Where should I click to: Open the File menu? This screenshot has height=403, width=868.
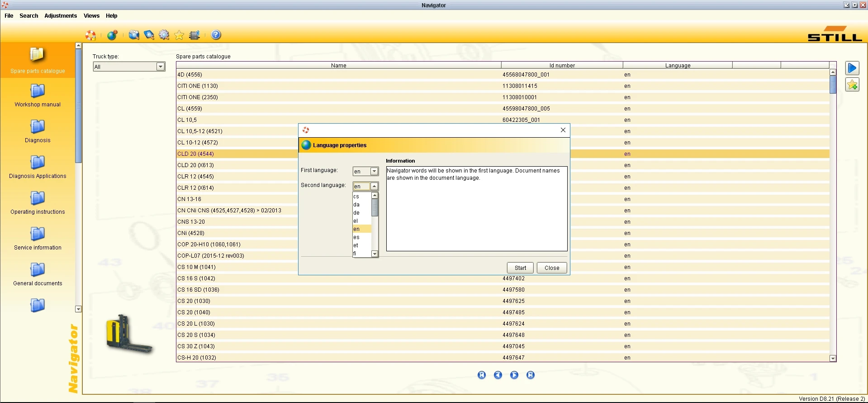click(x=9, y=15)
